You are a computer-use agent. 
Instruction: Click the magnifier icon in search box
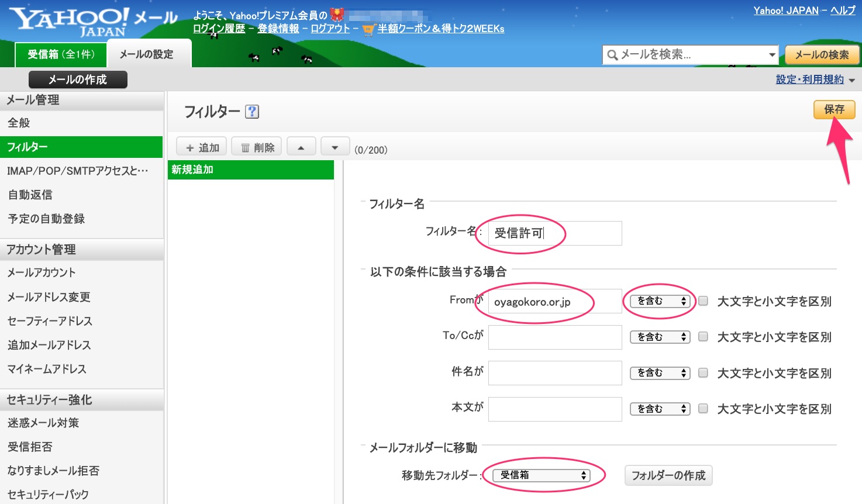click(613, 55)
